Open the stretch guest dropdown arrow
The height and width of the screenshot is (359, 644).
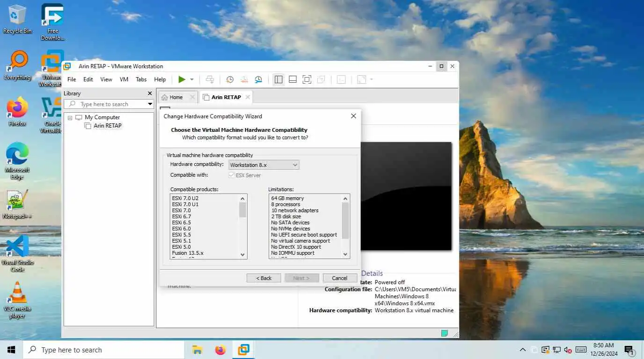372,79
